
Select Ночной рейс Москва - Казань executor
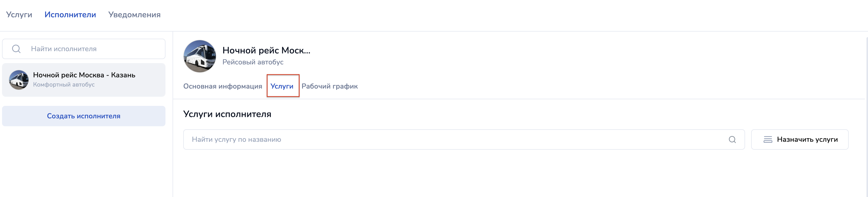pyautogui.click(x=84, y=75)
